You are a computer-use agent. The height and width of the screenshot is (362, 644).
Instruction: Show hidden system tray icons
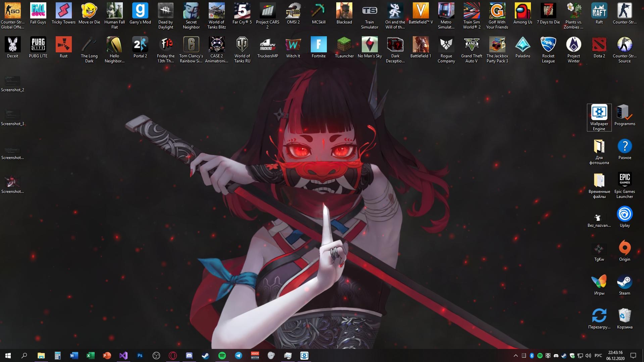(515, 356)
